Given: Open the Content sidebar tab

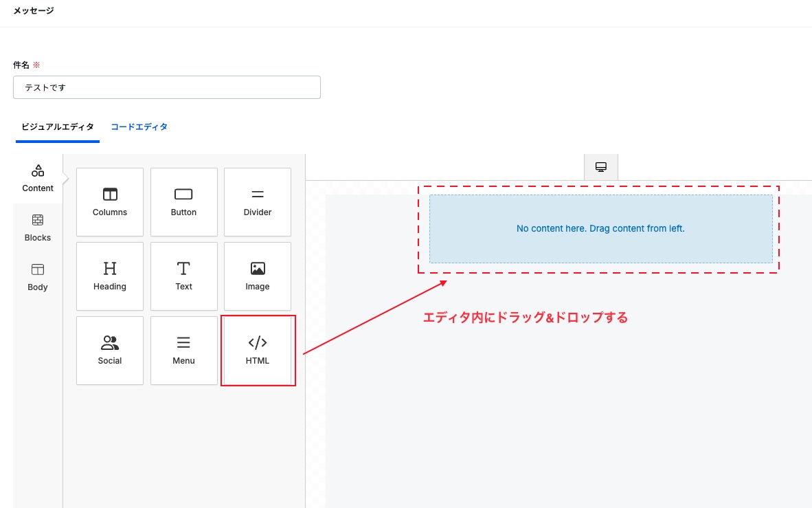Looking at the screenshot, I should tap(38, 179).
